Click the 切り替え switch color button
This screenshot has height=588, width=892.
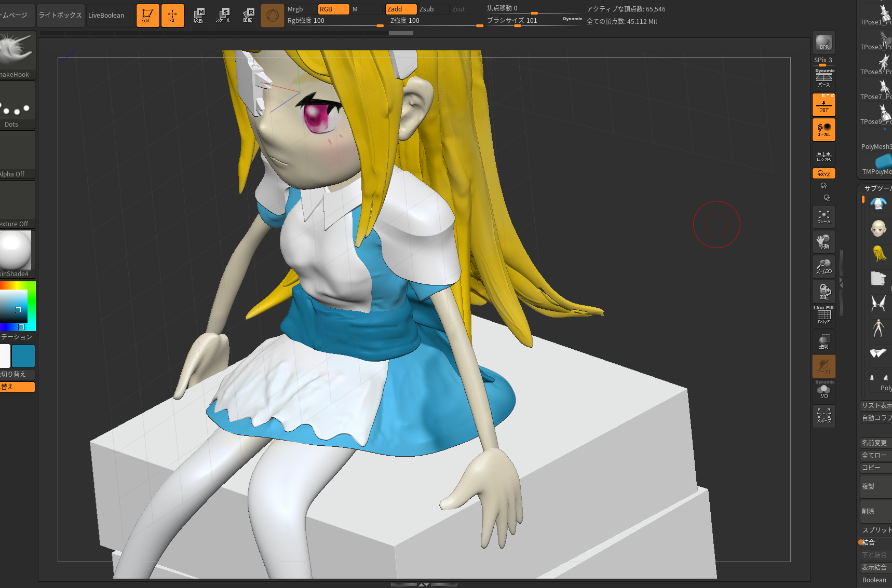(x=17, y=374)
